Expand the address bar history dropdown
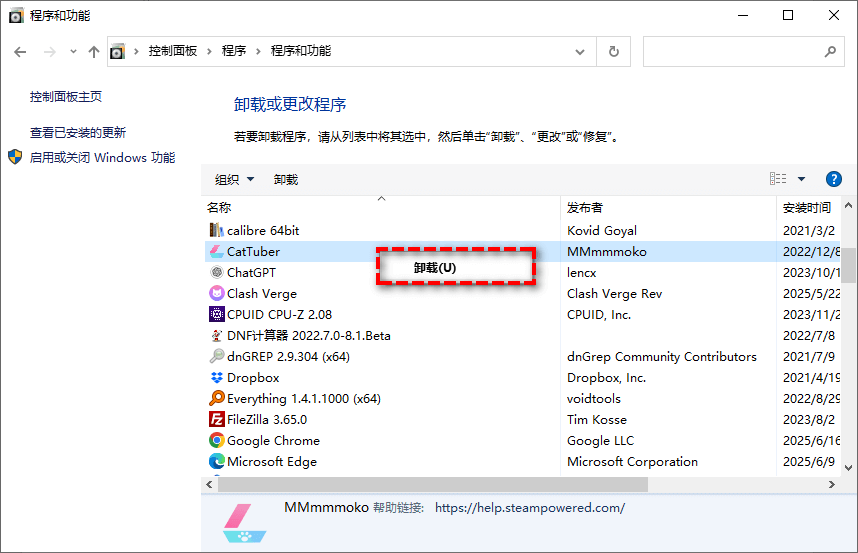 point(580,52)
